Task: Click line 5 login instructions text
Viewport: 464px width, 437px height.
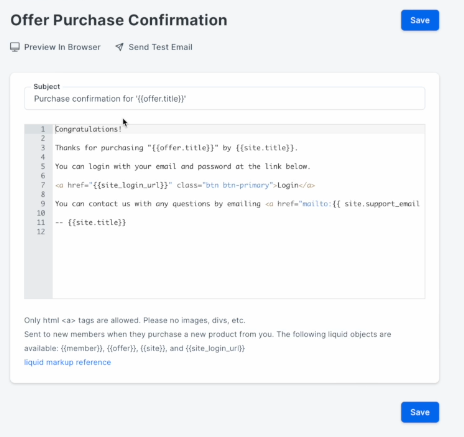Action: (x=183, y=167)
